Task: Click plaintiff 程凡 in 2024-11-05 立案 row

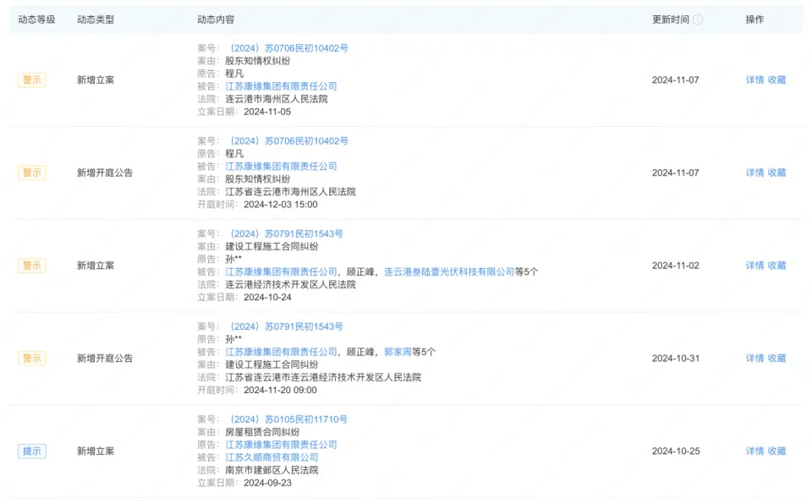Action: 234,74
